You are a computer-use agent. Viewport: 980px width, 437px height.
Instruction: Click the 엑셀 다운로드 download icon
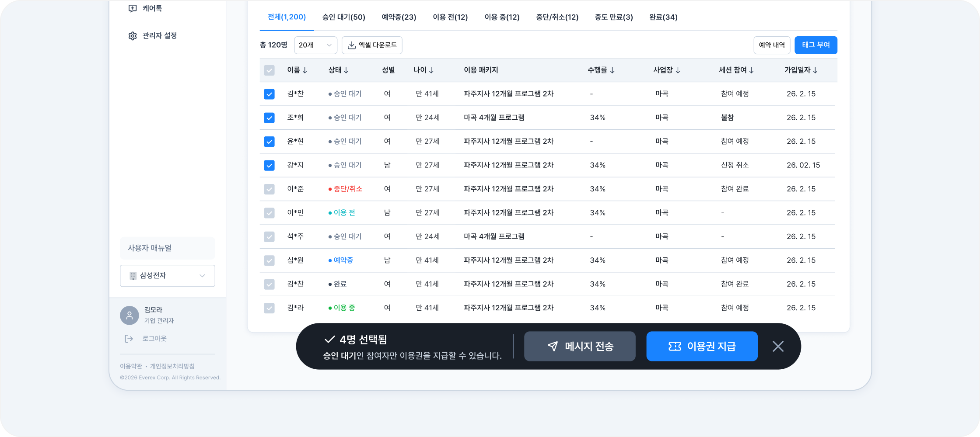(x=352, y=45)
